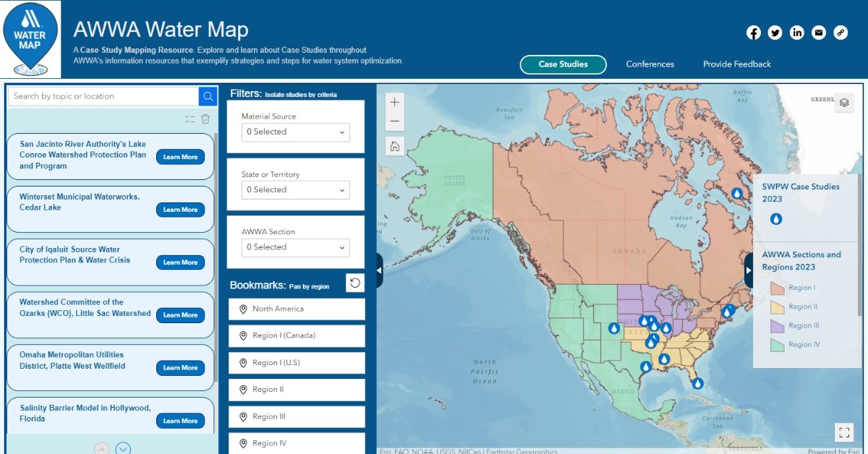Viewport: 868px width, 454px height.
Task: Click the select-all list icon
Action: [190, 119]
